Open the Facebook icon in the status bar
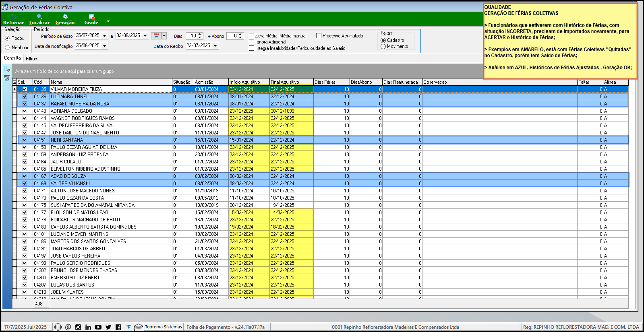This screenshot has height=332, width=644. (x=118, y=327)
